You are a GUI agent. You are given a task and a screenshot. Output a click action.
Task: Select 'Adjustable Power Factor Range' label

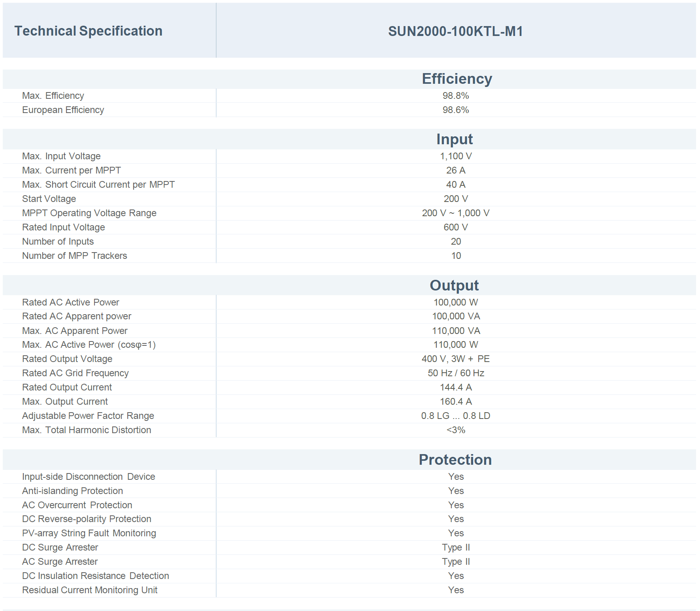click(88, 416)
